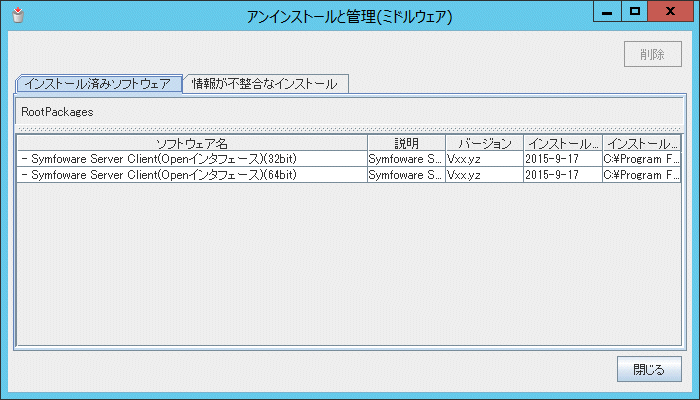Click the 説明 column header
This screenshot has width=700, height=400.
point(406,143)
